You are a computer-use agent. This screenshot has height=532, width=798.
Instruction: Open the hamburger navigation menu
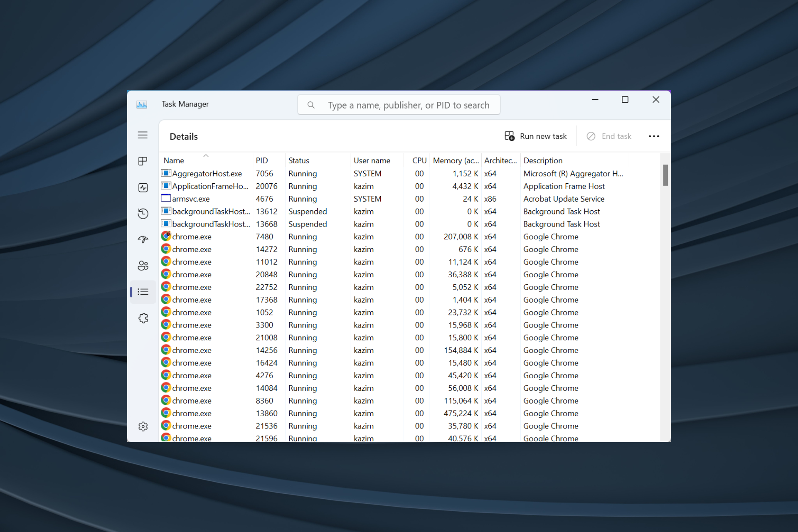143,135
